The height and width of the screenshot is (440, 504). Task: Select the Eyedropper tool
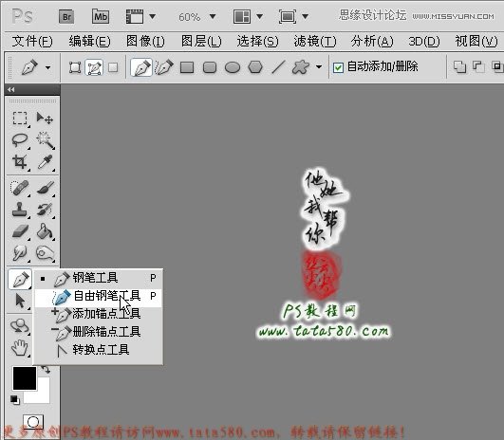pyautogui.click(x=45, y=161)
